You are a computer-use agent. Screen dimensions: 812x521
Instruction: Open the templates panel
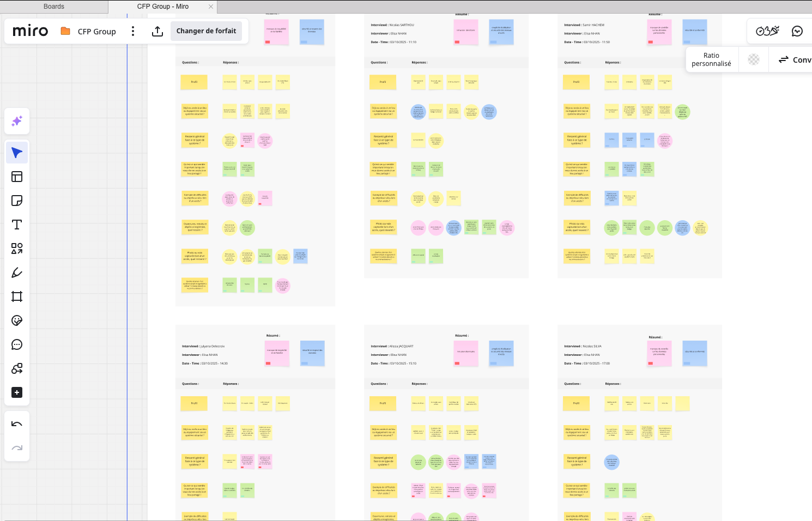17,177
